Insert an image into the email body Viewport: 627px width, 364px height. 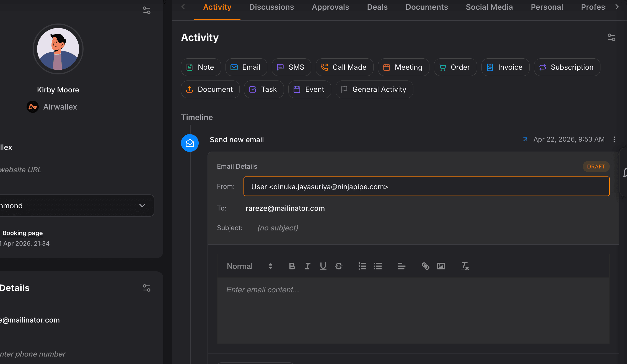(x=441, y=266)
